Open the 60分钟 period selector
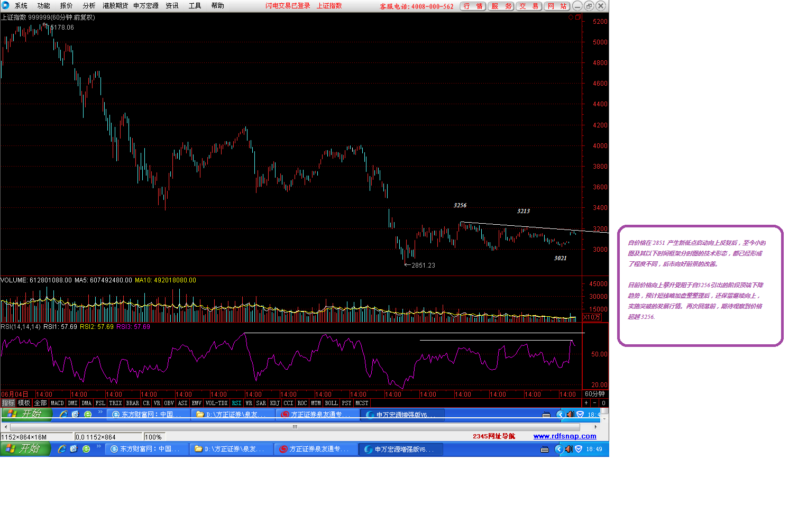798x532 pixels. [x=595, y=394]
